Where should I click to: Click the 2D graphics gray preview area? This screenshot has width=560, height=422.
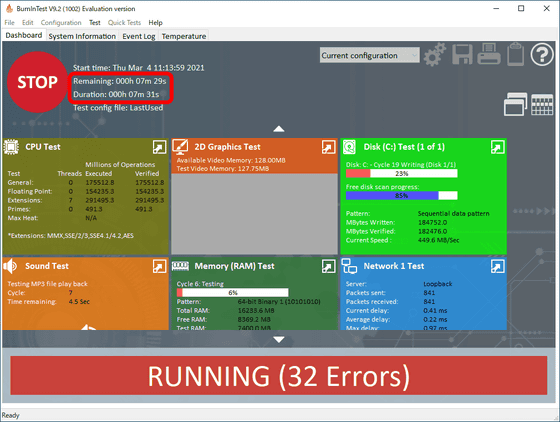[254, 214]
